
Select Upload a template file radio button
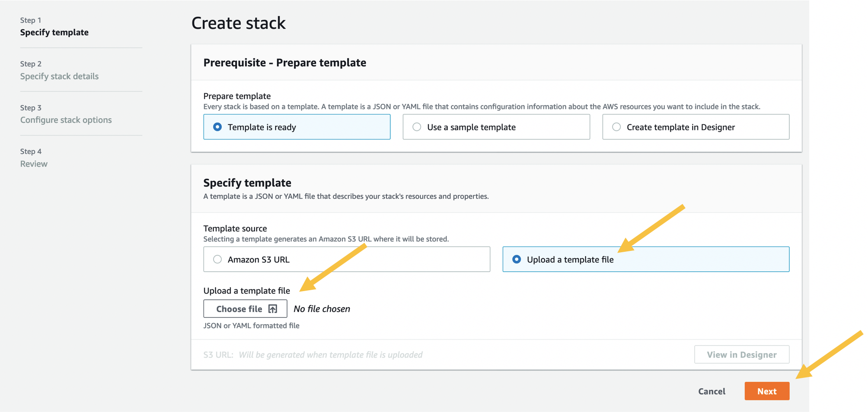[517, 260]
